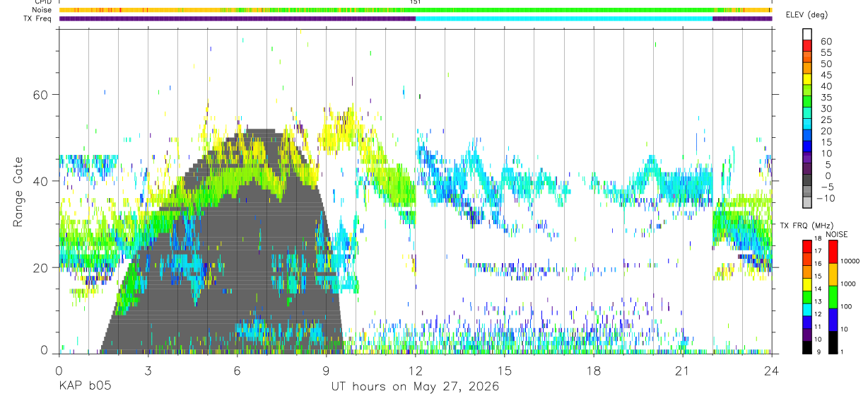Click the black bottom swatch of TX FRQ colorbar
Viewport: 868px width, 401px height.
(x=807, y=347)
